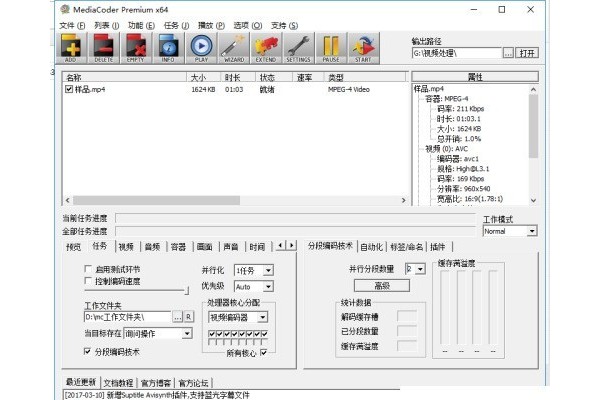Click the PLAY toolbar icon
600x400 pixels.
pyautogui.click(x=201, y=48)
